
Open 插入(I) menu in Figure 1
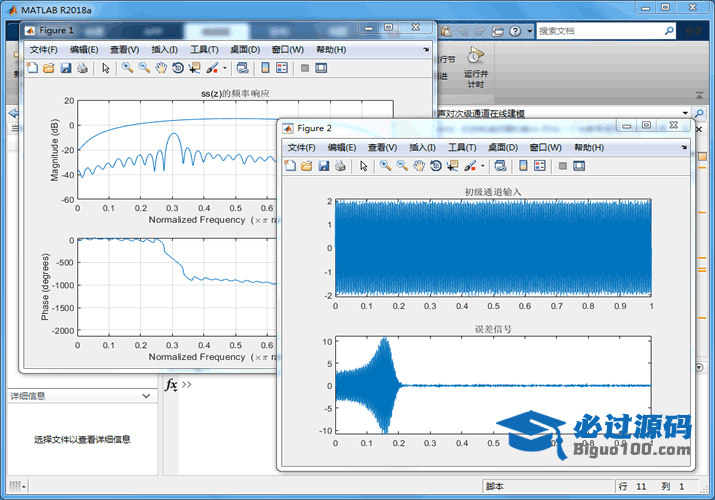(165, 50)
